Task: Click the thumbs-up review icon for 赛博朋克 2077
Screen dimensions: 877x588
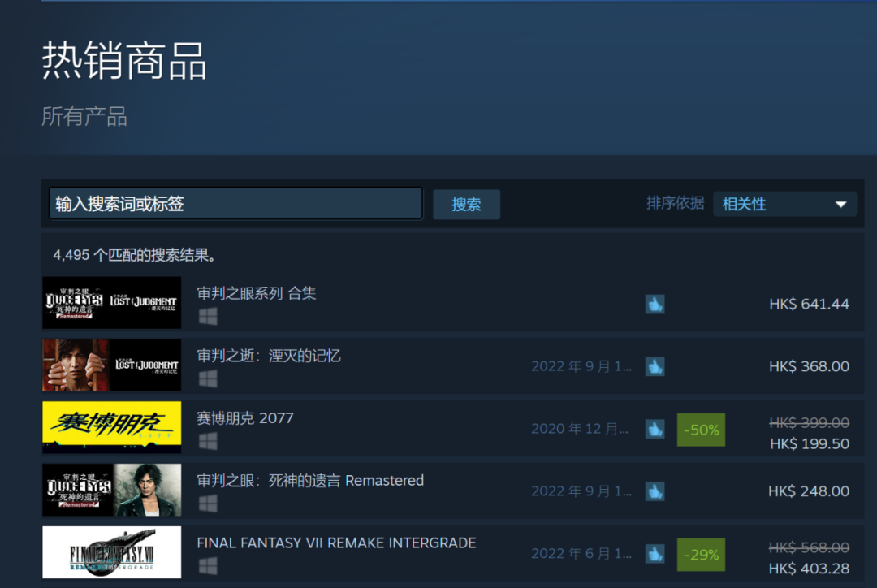Action: tap(655, 429)
